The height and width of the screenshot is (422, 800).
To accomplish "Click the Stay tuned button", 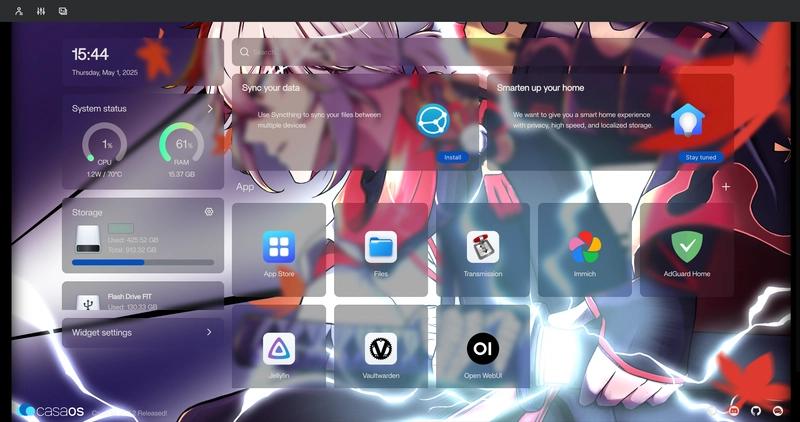I will (x=701, y=157).
